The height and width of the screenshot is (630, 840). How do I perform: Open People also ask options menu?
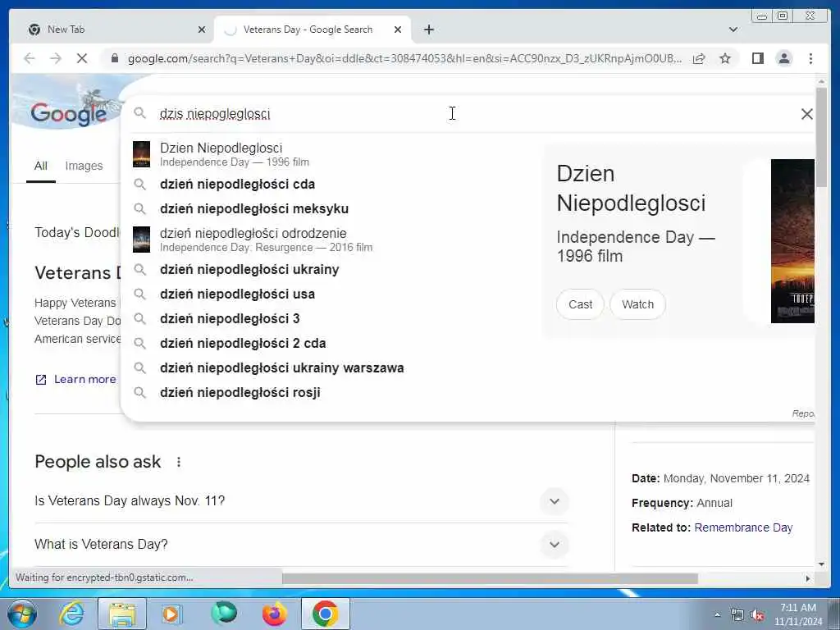pyautogui.click(x=178, y=462)
